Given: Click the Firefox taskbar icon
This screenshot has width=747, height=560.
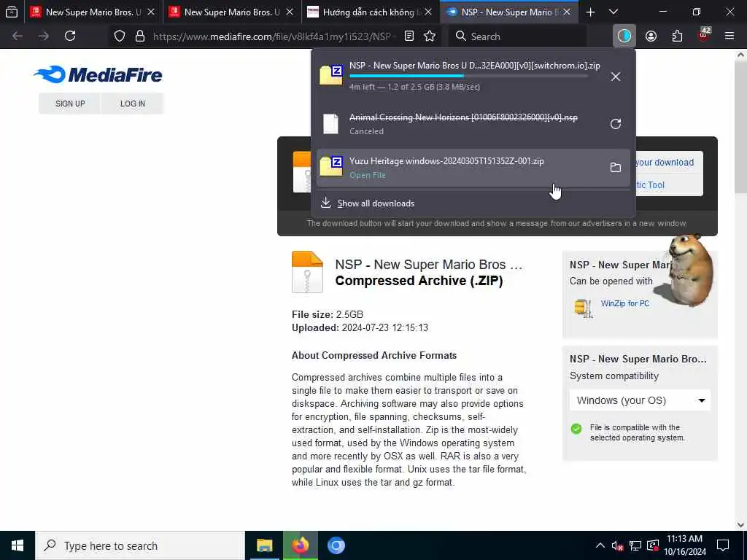Looking at the screenshot, I should [301, 545].
